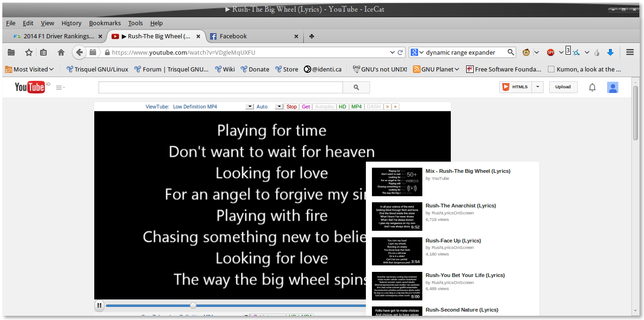Toggle ViewTube MP4 option
The height and width of the screenshot is (320, 644).
click(x=357, y=107)
